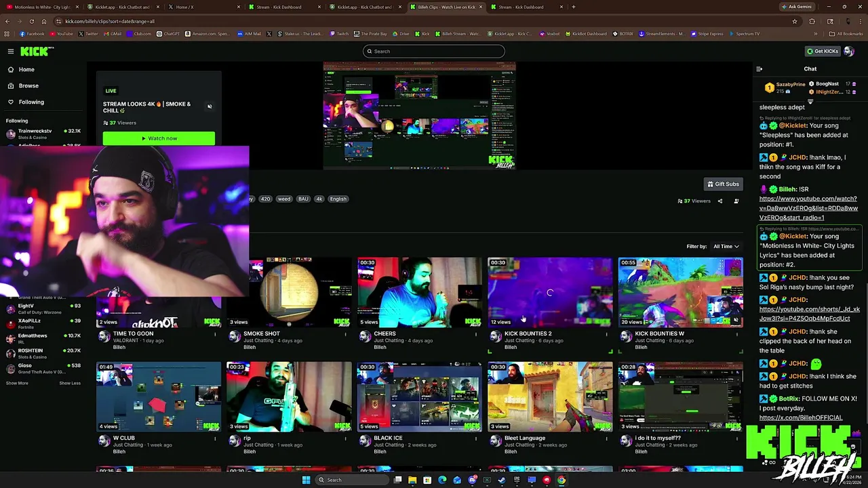Viewport: 868px width, 488px height.
Task: Select the weed stream tag
Action: tap(284, 199)
